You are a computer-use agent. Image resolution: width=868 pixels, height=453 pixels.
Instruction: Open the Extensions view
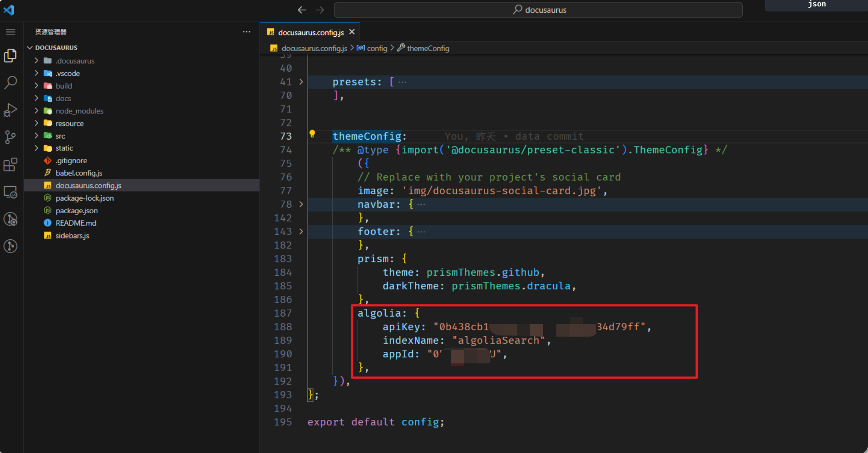click(10, 164)
